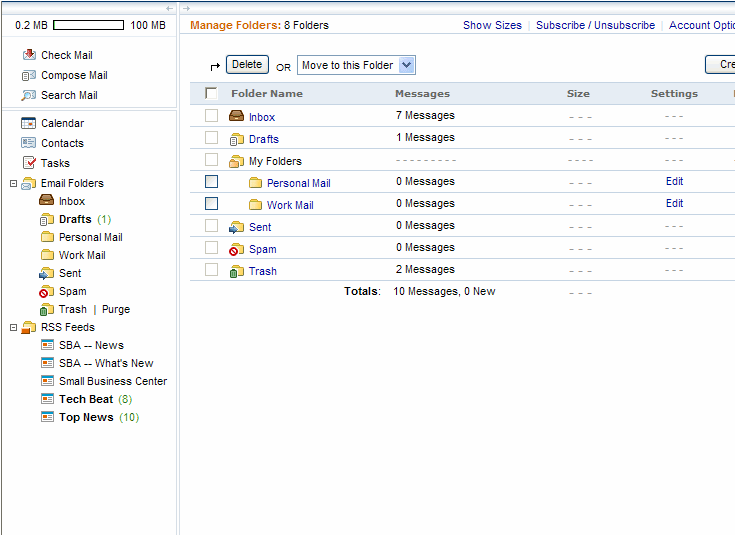Click Edit for Personal Mail folder
This screenshot has height=535, width=735.
674,182
